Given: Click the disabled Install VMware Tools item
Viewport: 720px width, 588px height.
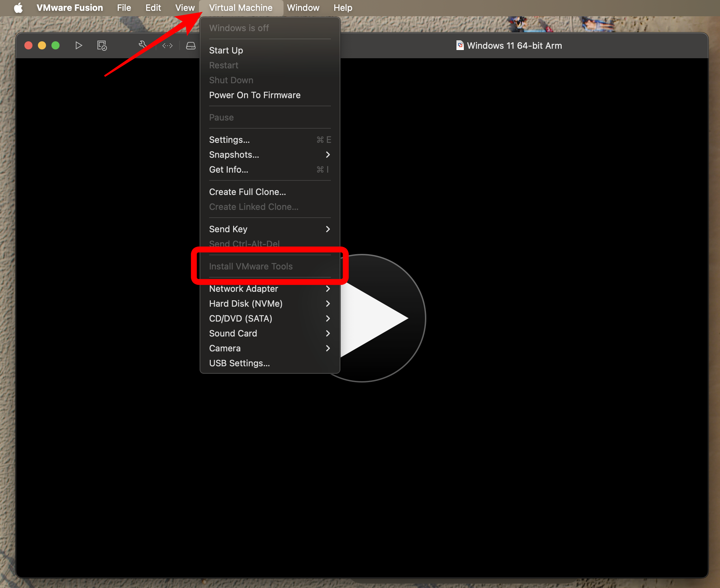Looking at the screenshot, I should coord(270,266).
